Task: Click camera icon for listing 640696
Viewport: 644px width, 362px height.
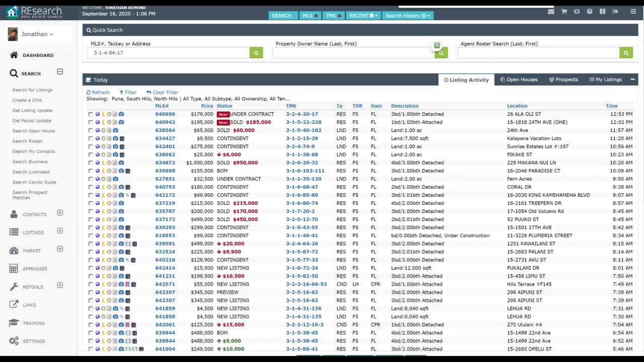Action: (121, 114)
